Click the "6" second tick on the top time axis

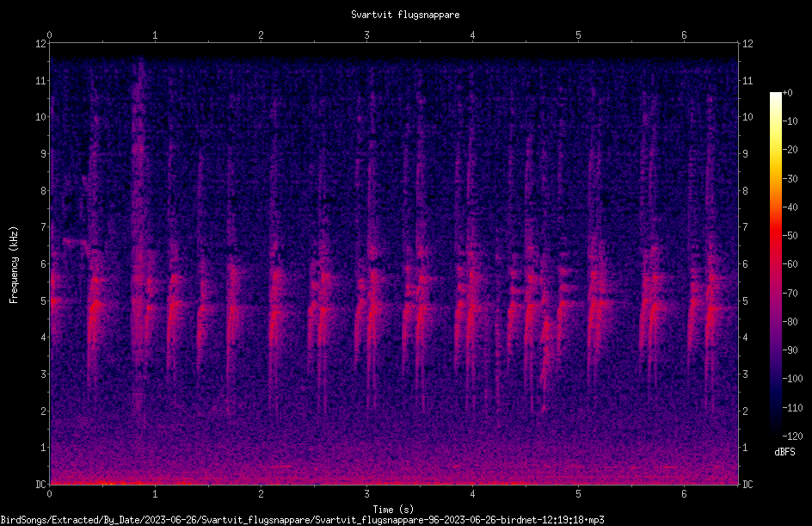[x=684, y=35]
